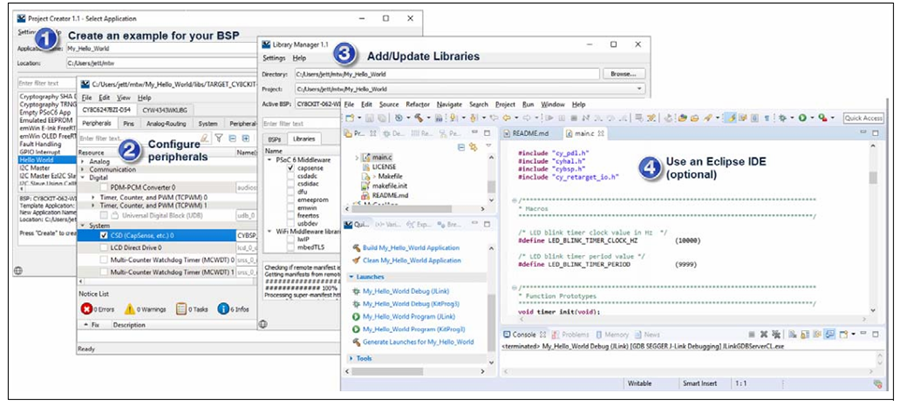Image resolution: width=900 pixels, height=406 pixels.
Task: Click the collapse all icon in Project Explorer
Action: [x=459, y=148]
